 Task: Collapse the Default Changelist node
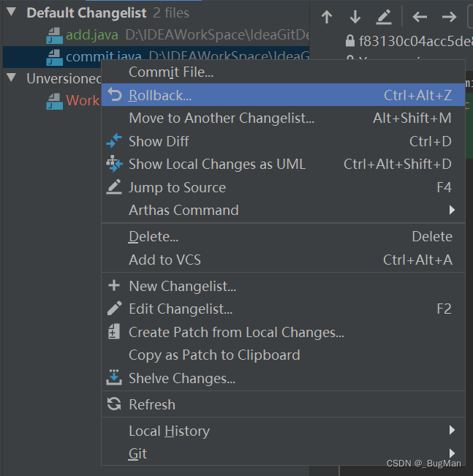pos(11,12)
